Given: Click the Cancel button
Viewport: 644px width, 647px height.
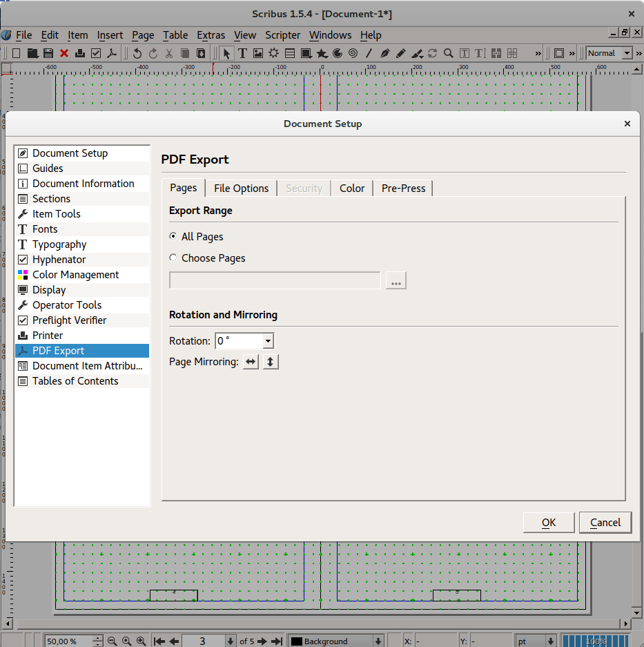Looking at the screenshot, I should [x=605, y=523].
